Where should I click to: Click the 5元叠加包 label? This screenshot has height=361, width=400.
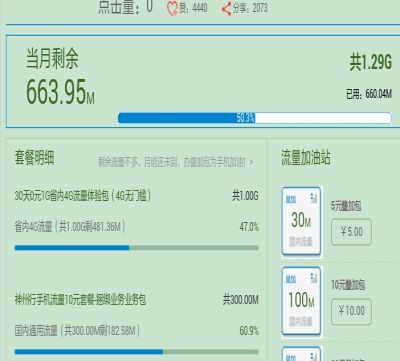(346, 206)
